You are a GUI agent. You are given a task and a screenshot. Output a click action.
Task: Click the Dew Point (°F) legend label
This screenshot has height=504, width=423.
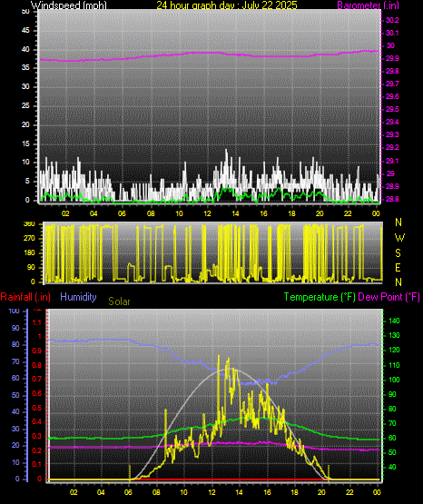(x=389, y=297)
